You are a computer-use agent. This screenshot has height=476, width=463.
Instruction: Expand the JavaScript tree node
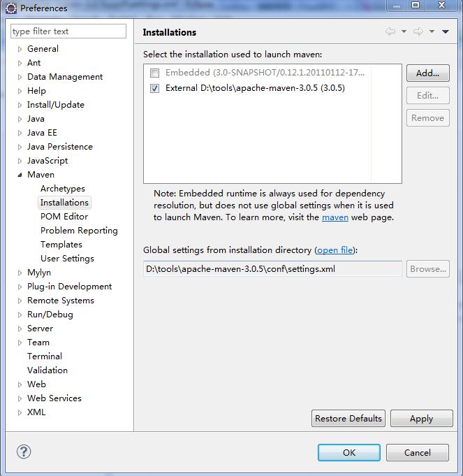coord(20,161)
